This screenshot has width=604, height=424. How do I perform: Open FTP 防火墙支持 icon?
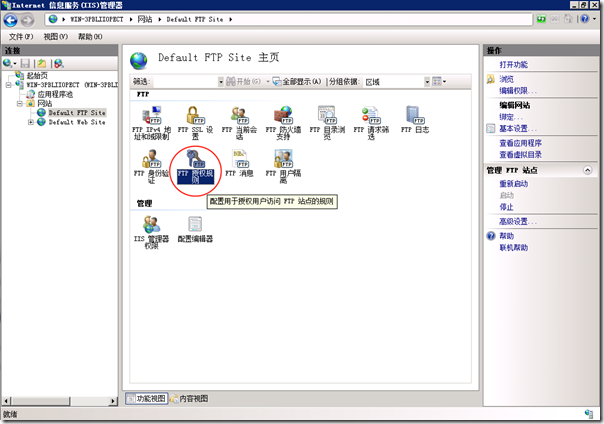[x=283, y=122]
